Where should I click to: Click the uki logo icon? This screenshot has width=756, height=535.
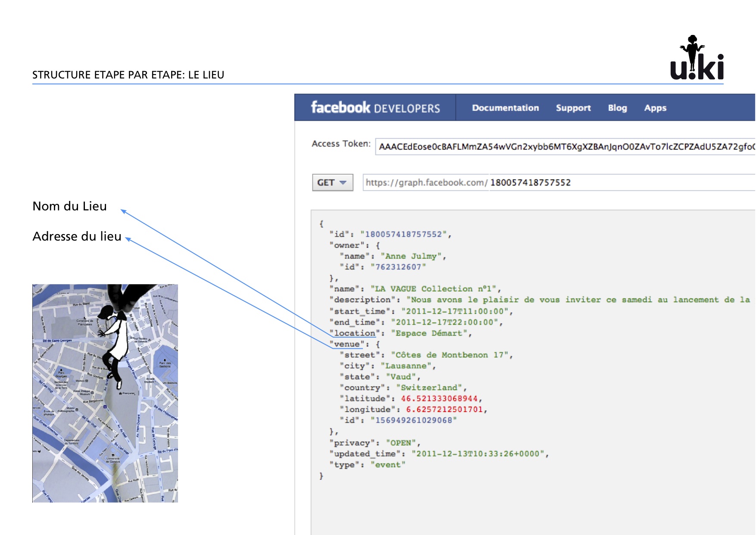697,58
